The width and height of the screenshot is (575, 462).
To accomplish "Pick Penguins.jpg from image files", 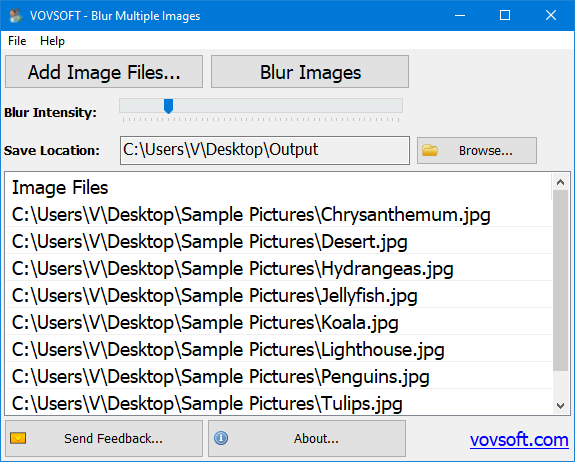I will pos(278,377).
